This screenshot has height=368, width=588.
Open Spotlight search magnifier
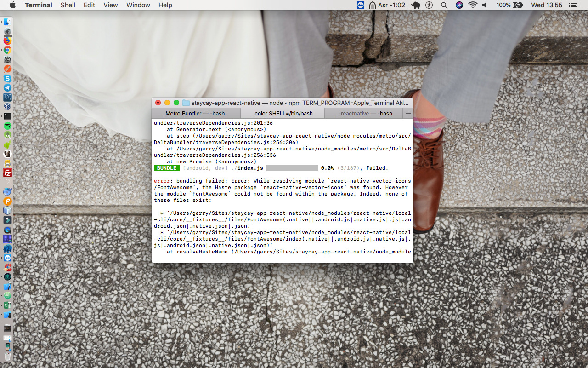coord(444,5)
